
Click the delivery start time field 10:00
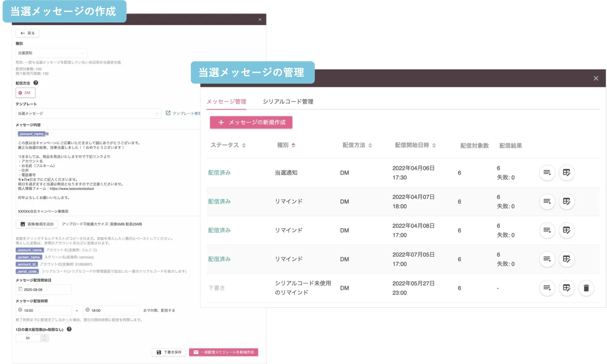click(x=44, y=310)
